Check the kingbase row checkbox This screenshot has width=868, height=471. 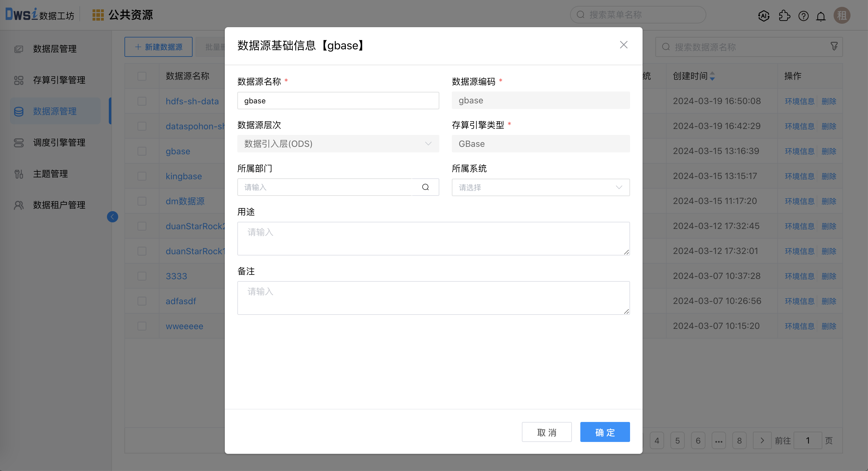(x=142, y=176)
